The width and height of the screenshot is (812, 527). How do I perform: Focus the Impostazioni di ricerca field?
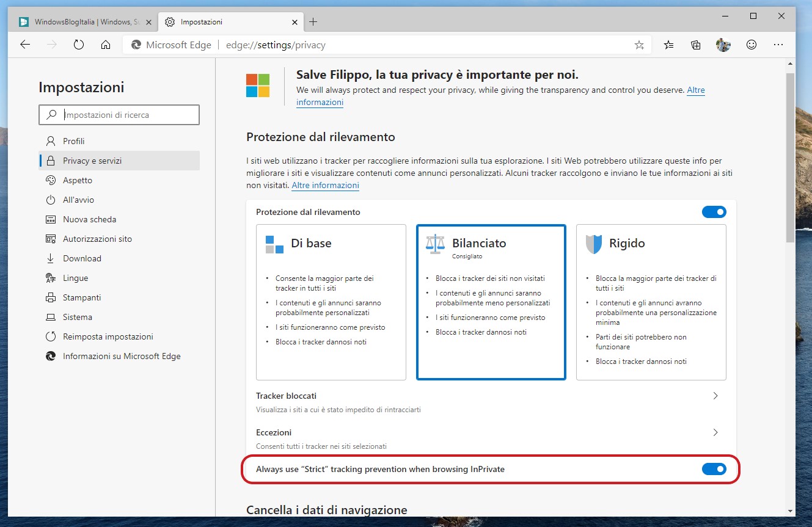(x=119, y=115)
